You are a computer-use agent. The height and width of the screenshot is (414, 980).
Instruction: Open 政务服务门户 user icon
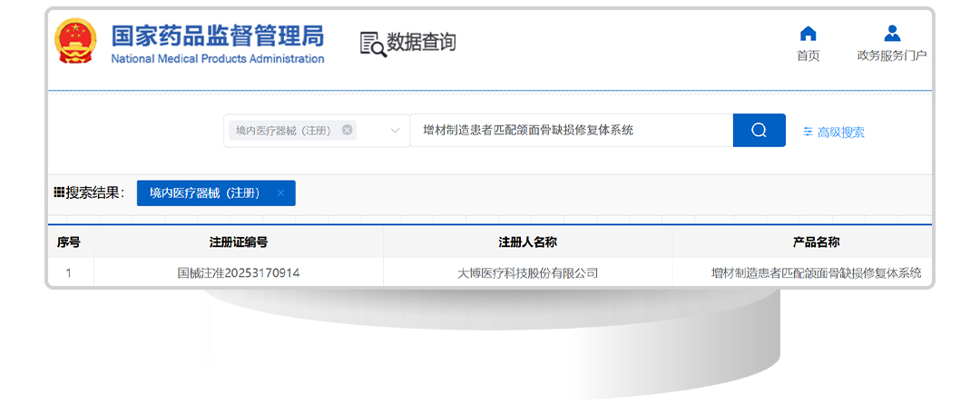892,34
